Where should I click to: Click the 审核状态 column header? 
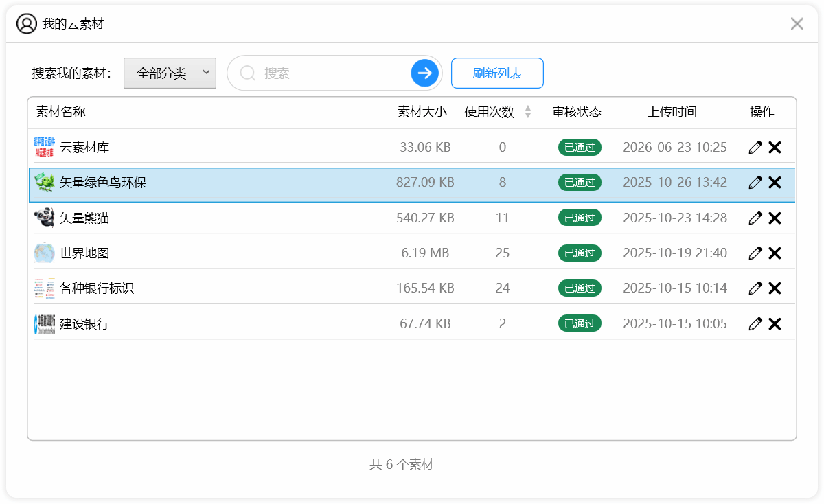tap(577, 112)
